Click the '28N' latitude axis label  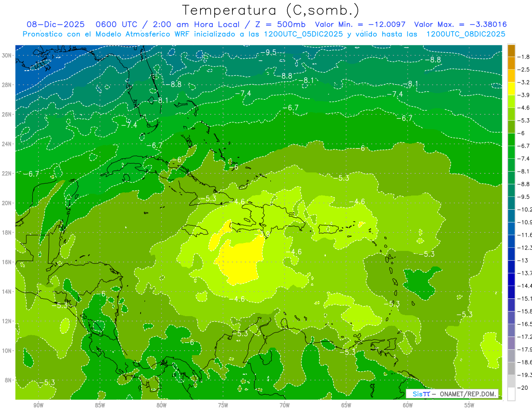click(7, 85)
